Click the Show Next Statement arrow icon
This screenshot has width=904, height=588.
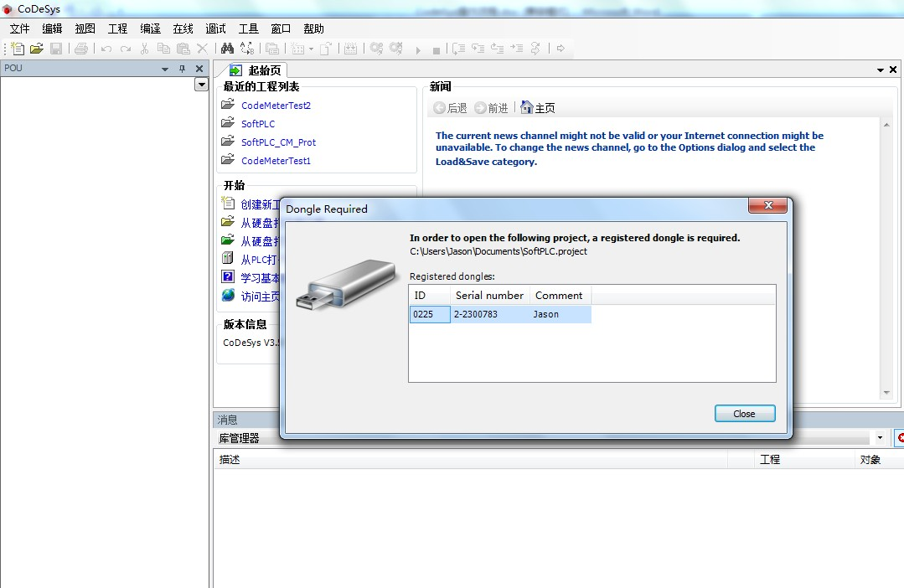tap(560, 49)
